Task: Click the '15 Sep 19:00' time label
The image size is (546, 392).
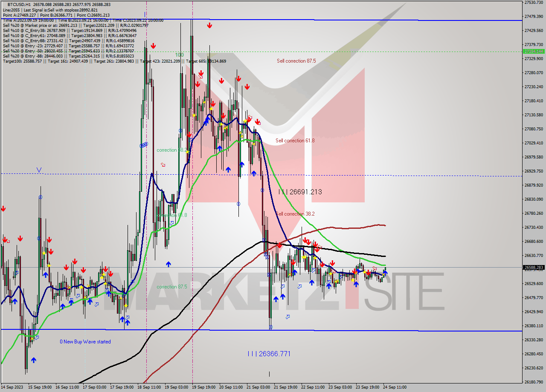Action: click(x=39, y=387)
